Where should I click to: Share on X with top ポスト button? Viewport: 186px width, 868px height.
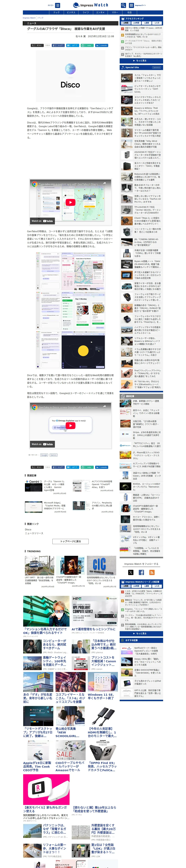tap(37, 45)
